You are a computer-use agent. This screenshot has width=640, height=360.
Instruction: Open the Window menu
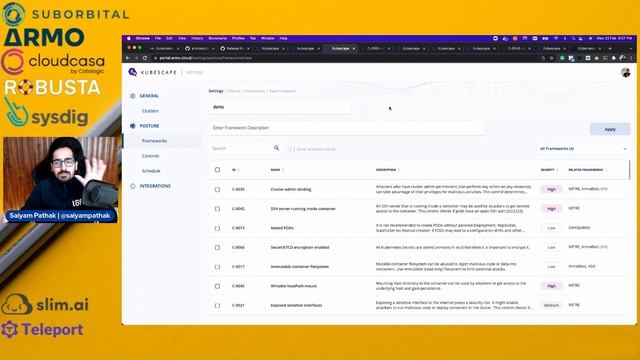pyautogui.click(x=268, y=38)
